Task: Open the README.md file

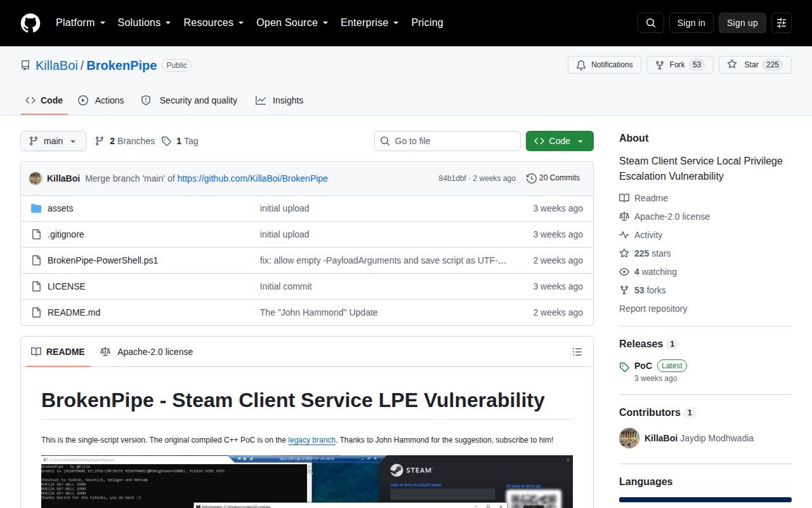Action: [74, 312]
